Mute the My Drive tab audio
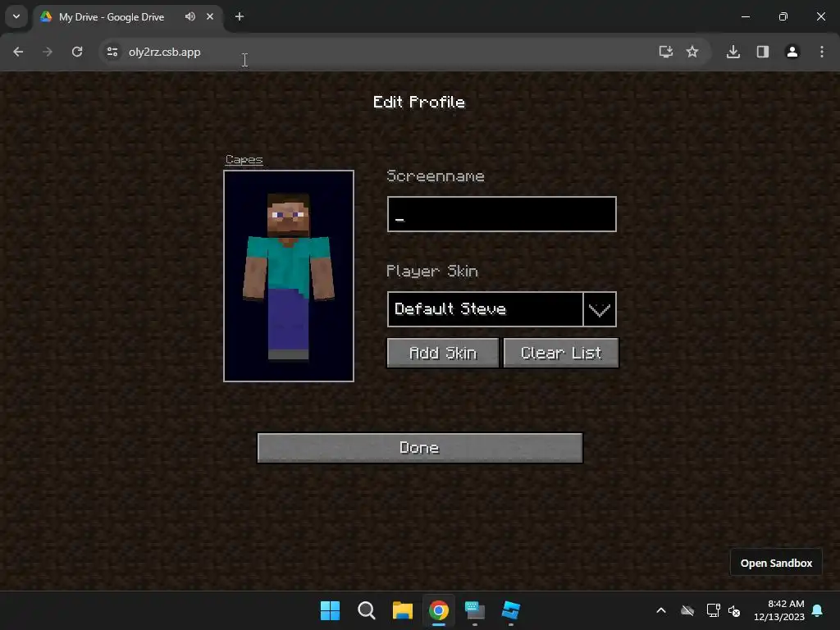Image resolution: width=840 pixels, height=630 pixels. coord(190,16)
